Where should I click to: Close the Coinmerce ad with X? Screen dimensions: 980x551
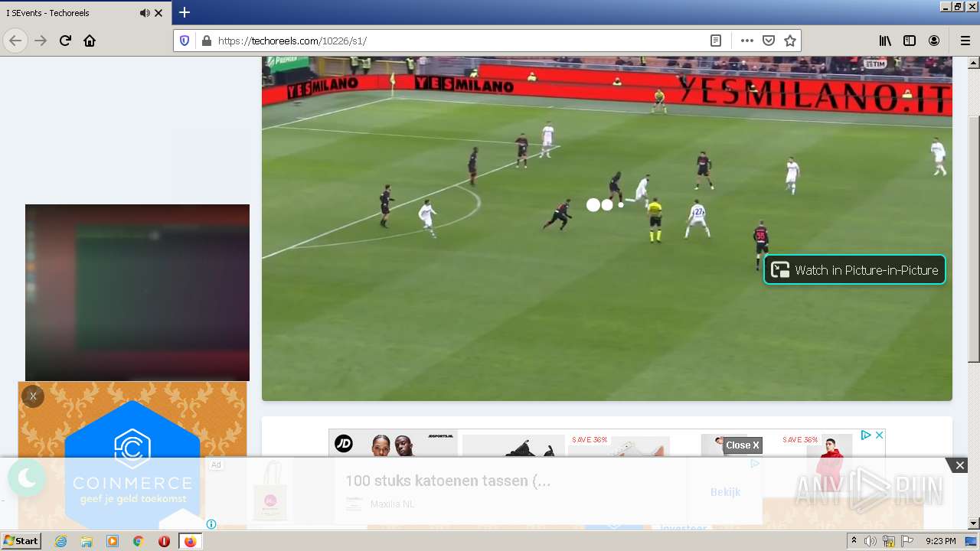[33, 396]
